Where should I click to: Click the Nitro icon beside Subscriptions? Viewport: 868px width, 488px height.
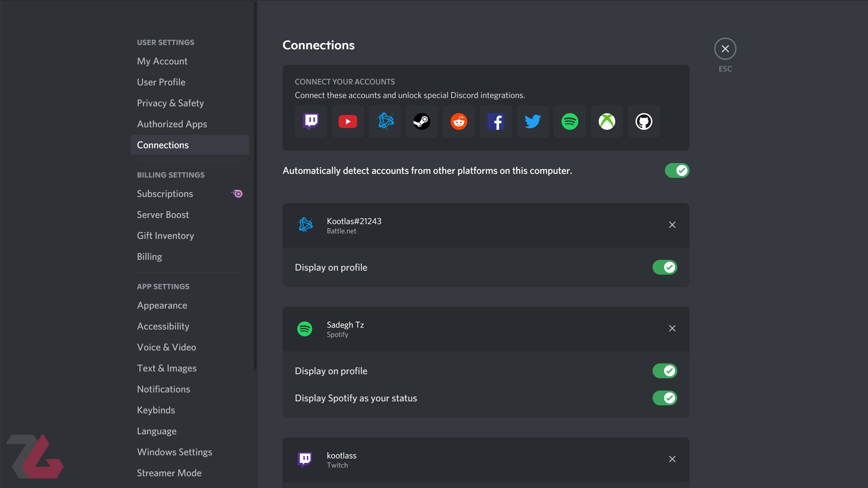tap(237, 194)
